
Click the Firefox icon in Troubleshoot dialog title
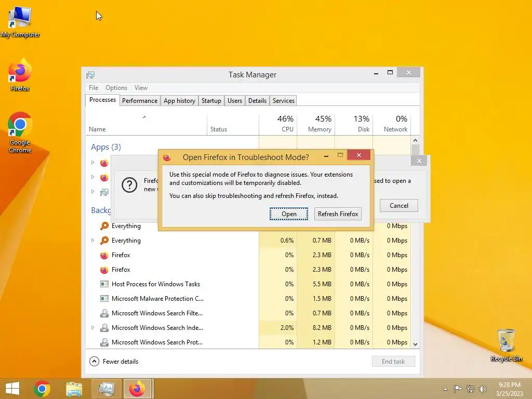(167, 157)
